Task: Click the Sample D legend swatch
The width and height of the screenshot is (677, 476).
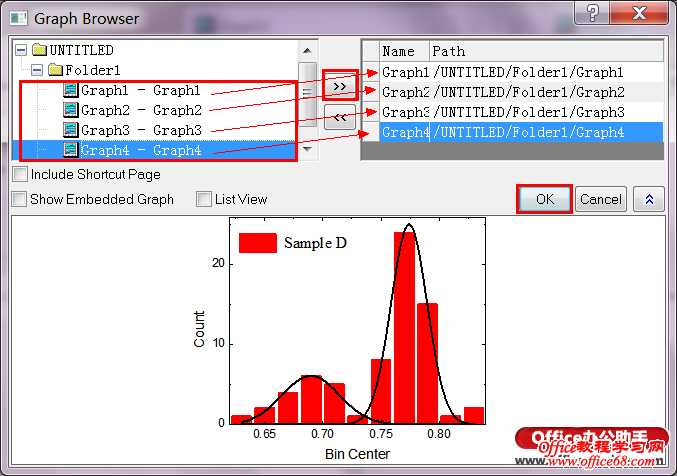Action: click(x=258, y=243)
